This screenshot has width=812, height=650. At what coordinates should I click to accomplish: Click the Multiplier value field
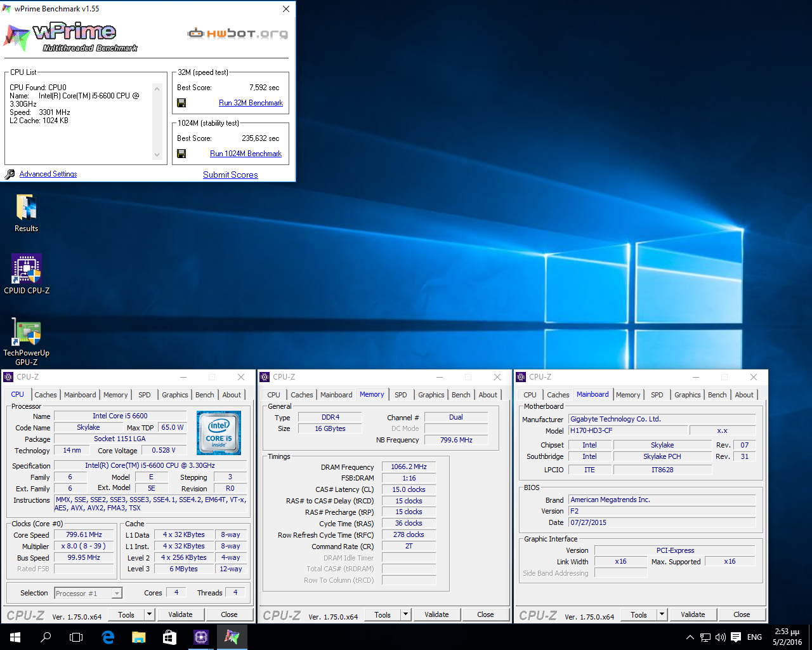tap(84, 546)
